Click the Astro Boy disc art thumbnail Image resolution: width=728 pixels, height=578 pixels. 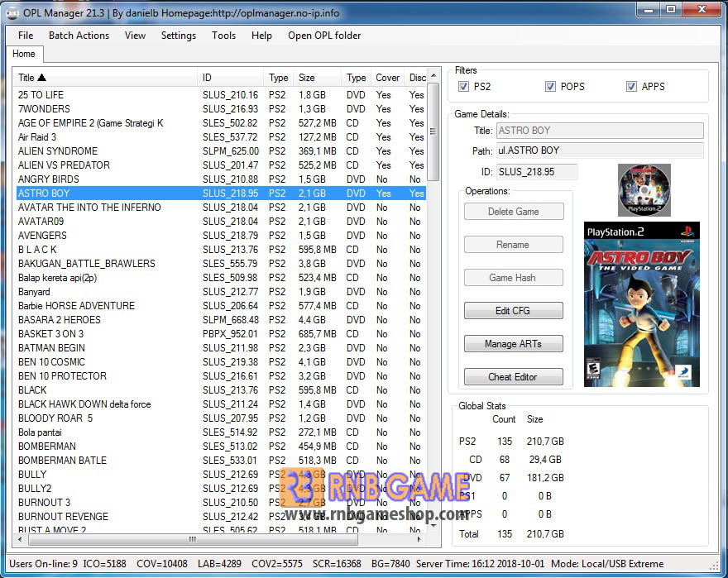pyautogui.click(x=644, y=190)
